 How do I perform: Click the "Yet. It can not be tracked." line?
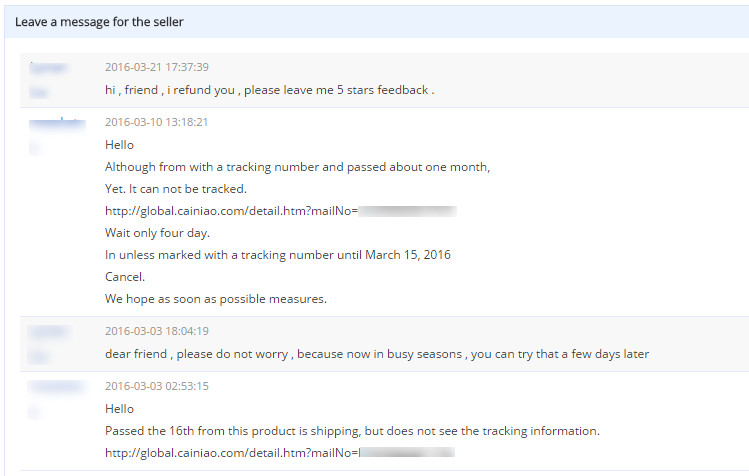click(x=175, y=189)
